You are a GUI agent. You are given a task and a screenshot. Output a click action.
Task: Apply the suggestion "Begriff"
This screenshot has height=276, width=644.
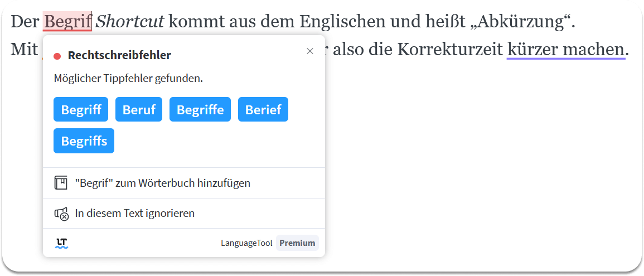(81, 110)
